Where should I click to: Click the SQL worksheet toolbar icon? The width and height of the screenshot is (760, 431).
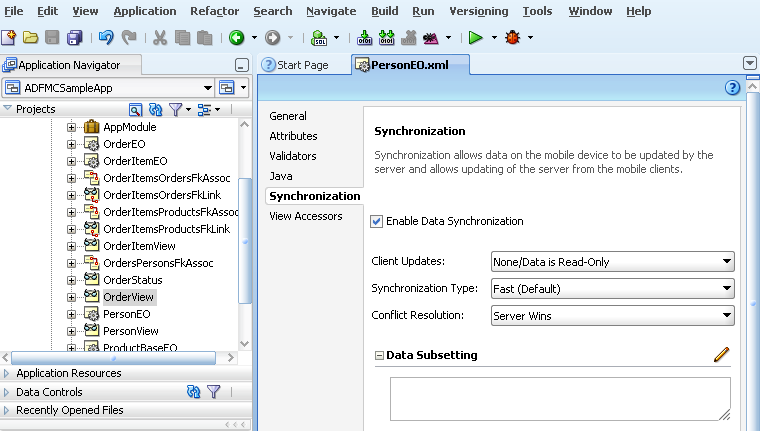point(319,37)
